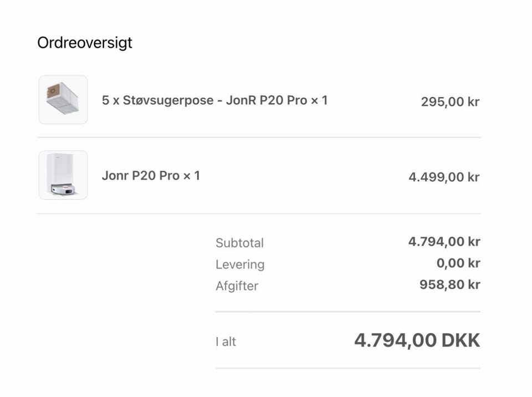Image resolution: width=532 pixels, height=397 pixels.
Task: Select the 4.794,00 DKK total
Action: tap(417, 340)
